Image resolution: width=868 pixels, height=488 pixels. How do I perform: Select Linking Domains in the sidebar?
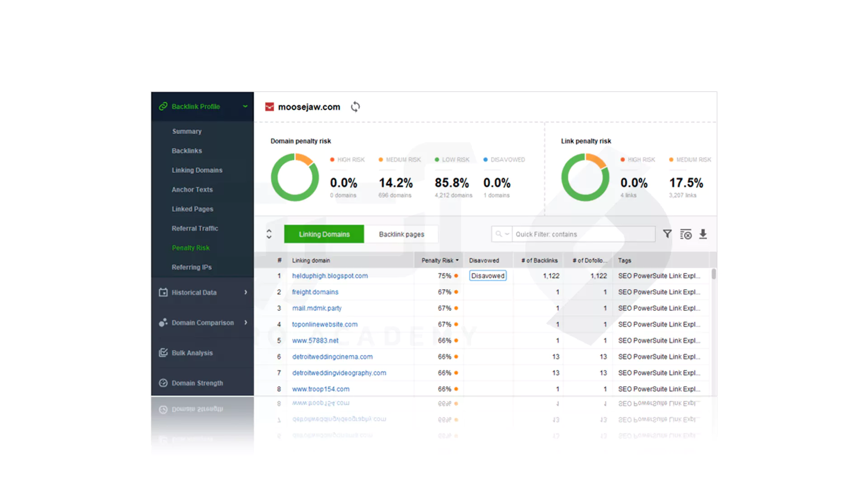point(197,170)
